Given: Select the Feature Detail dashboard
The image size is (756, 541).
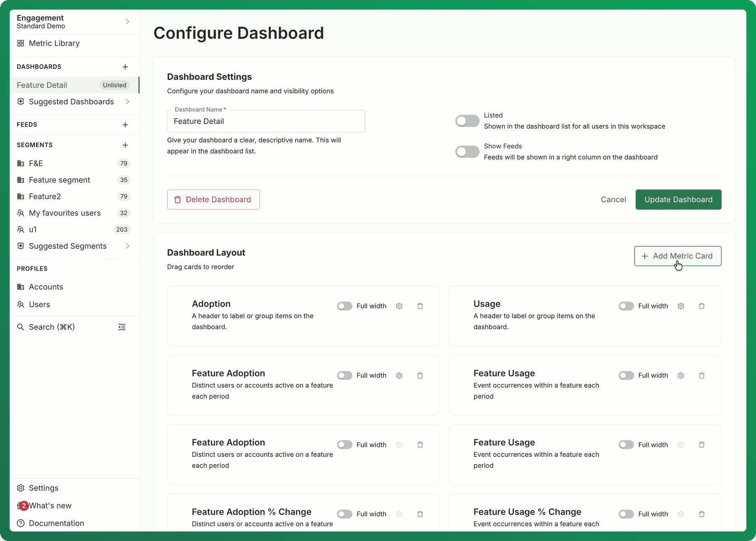Looking at the screenshot, I should tap(74, 85).
